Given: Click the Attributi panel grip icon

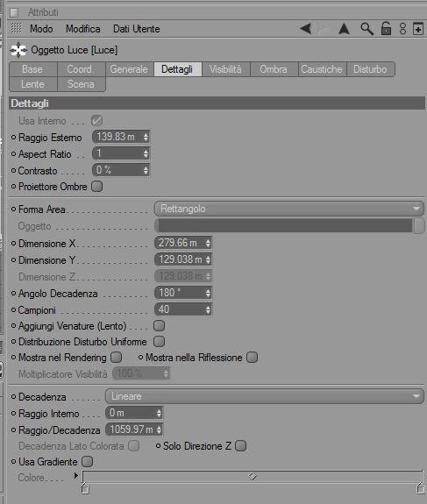Looking at the screenshot, I should click(x=14, y=12).
